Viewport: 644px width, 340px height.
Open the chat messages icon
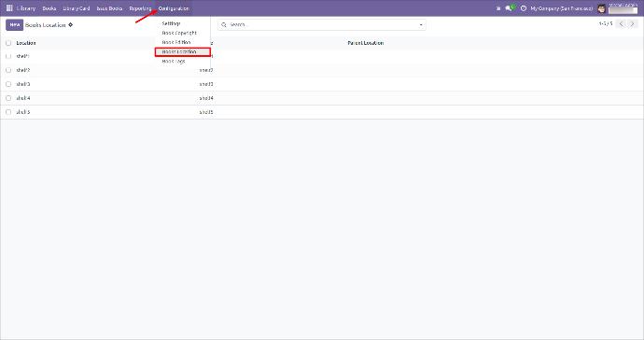tap(510, 8)
